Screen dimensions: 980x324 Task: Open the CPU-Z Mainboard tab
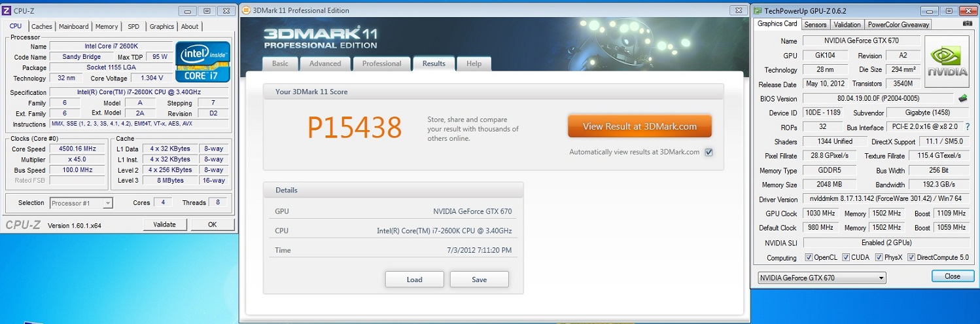74,27
